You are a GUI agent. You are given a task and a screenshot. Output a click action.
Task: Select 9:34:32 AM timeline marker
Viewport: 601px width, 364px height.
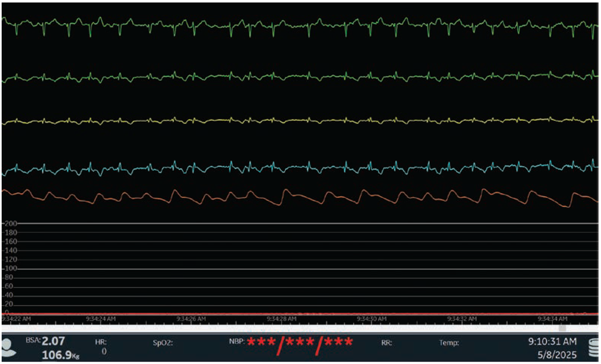pos(462,319)
